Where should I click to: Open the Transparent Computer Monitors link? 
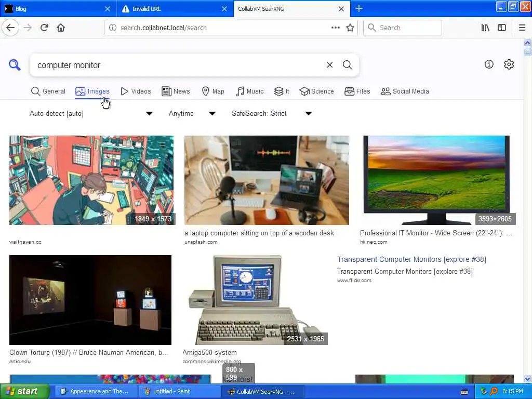pos(411,259)
